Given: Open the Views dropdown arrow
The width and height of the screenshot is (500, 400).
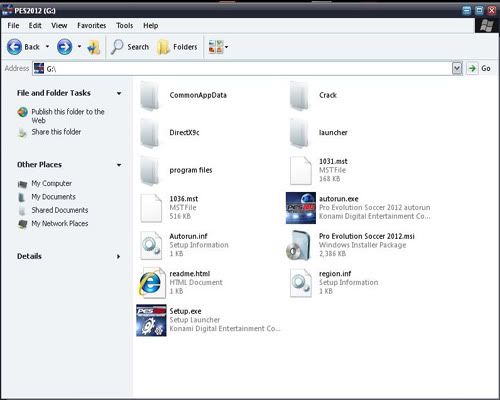Looking at the screenshot, I should [x=227, y=47].
